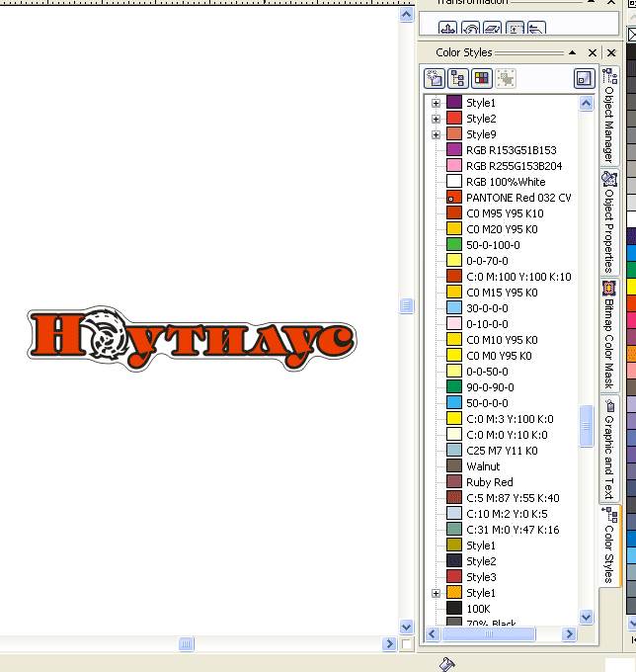Select C:31 M:0 Y:47 K:16 style
This screenshot has width=636, height=672.
click(504, 530)
